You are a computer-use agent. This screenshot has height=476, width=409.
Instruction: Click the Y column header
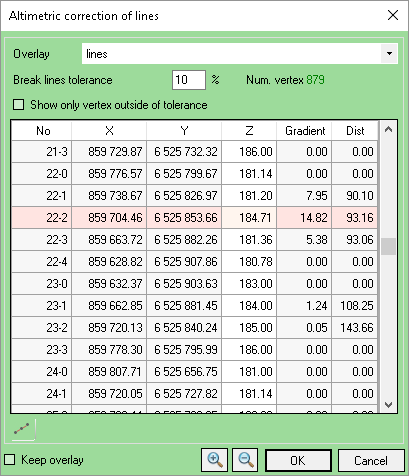click(184, 131)
